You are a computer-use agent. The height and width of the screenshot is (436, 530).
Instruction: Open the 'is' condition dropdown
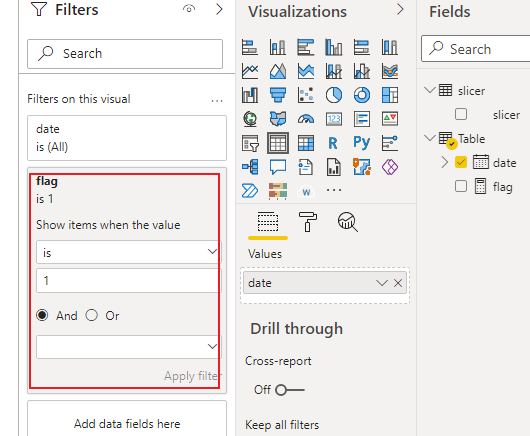point(128,252)
